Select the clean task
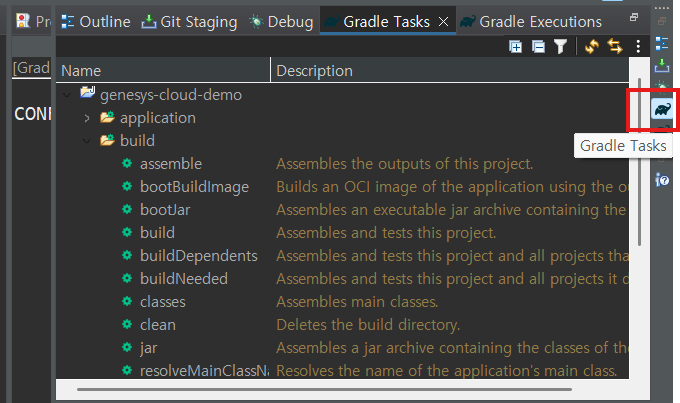The image size is (680, 403). pos(158,325)
